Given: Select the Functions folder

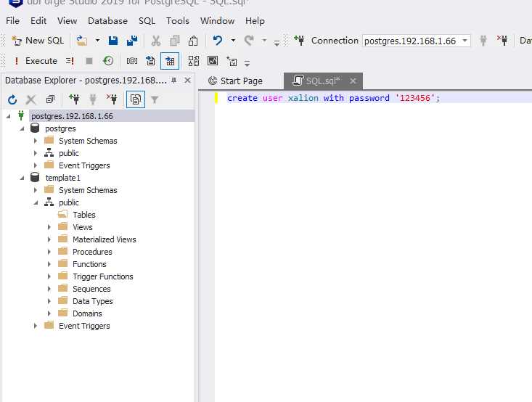Looking at the screenshot, I should point(89,264).
